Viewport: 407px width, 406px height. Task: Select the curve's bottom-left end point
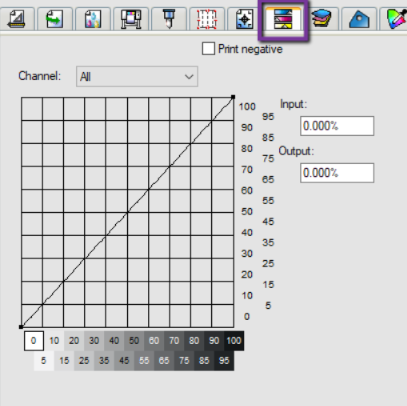click(x=21, y=327)
